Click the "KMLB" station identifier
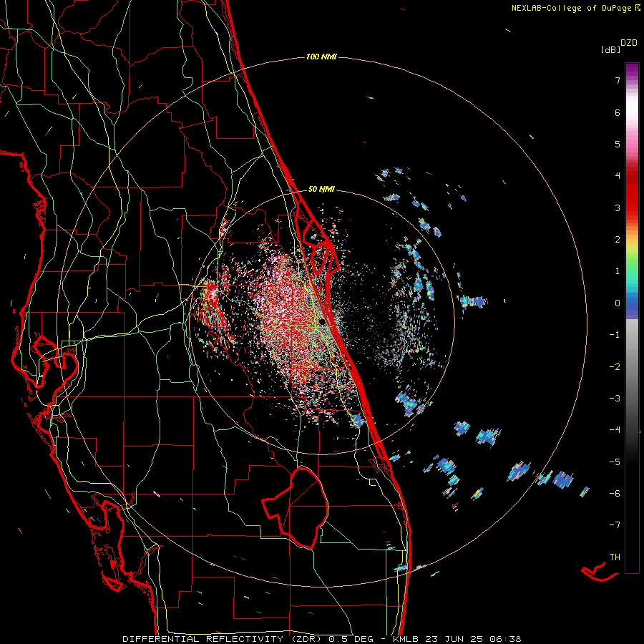The height and width of the screenshot is (644, 644). pos(406,639)
